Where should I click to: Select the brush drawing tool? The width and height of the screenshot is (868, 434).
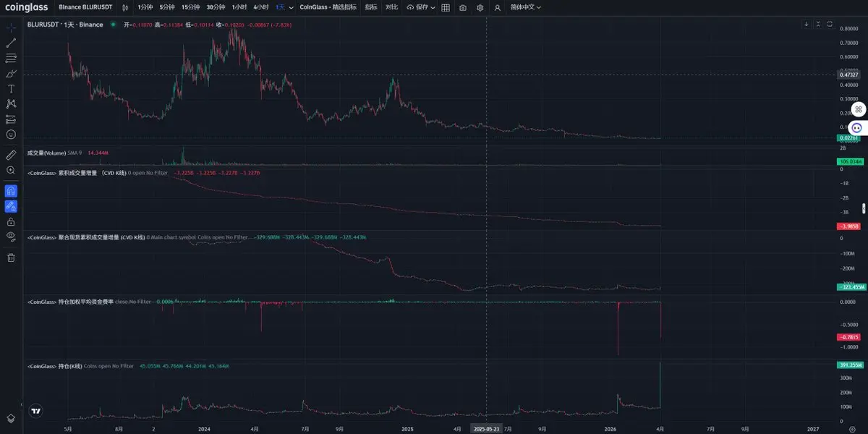click(x=11, y=73)
